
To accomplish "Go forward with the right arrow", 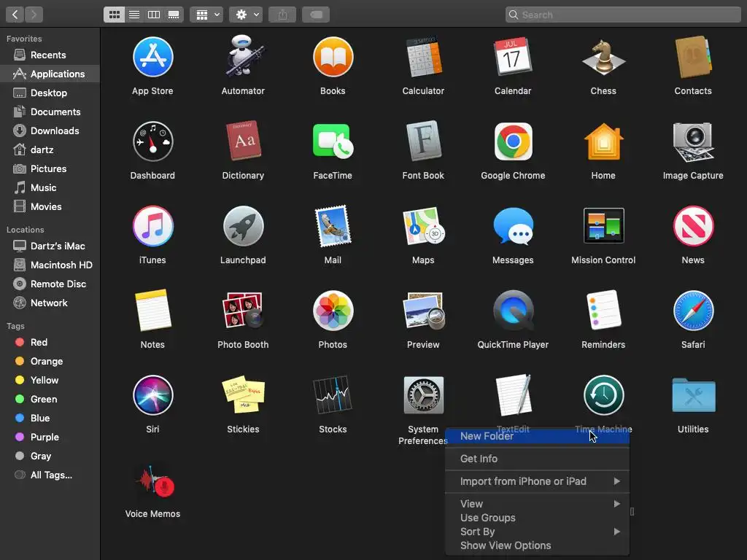I will (34, 15).
